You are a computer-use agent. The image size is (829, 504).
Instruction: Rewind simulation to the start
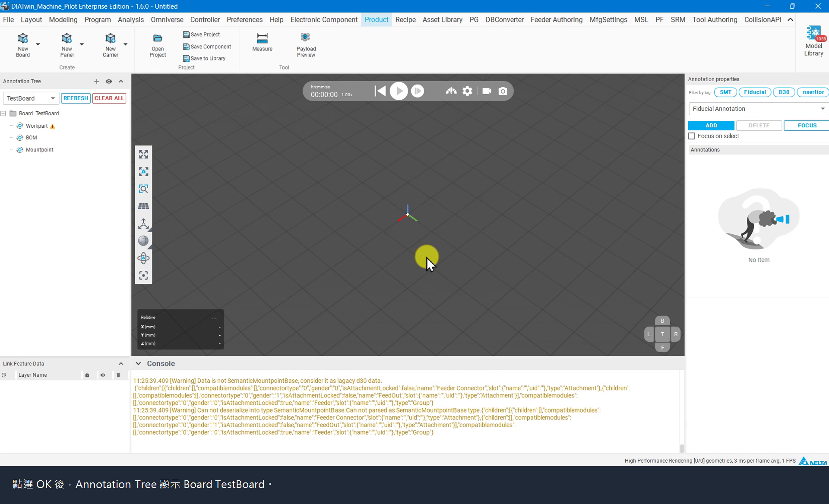point(380,91)
